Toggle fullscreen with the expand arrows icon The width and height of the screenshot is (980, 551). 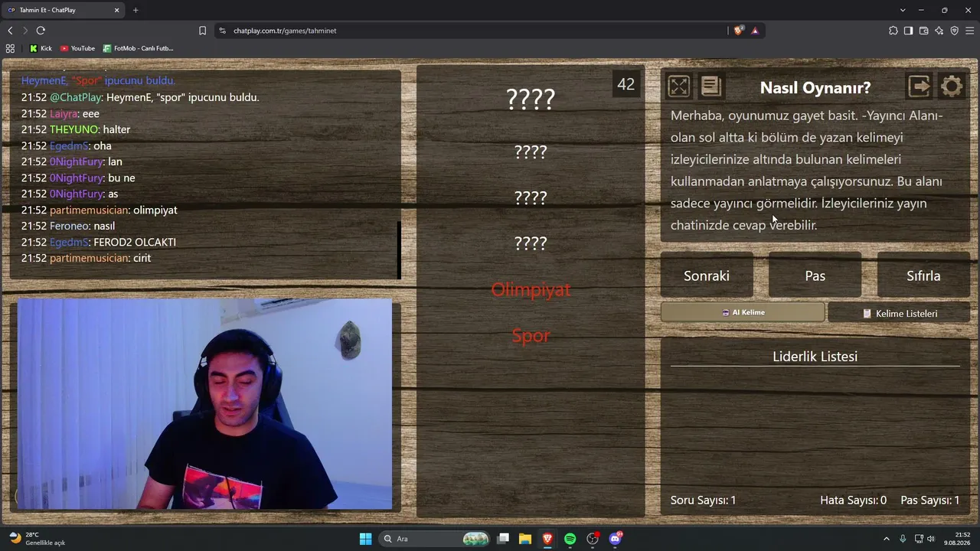click(x=678, y=86)
